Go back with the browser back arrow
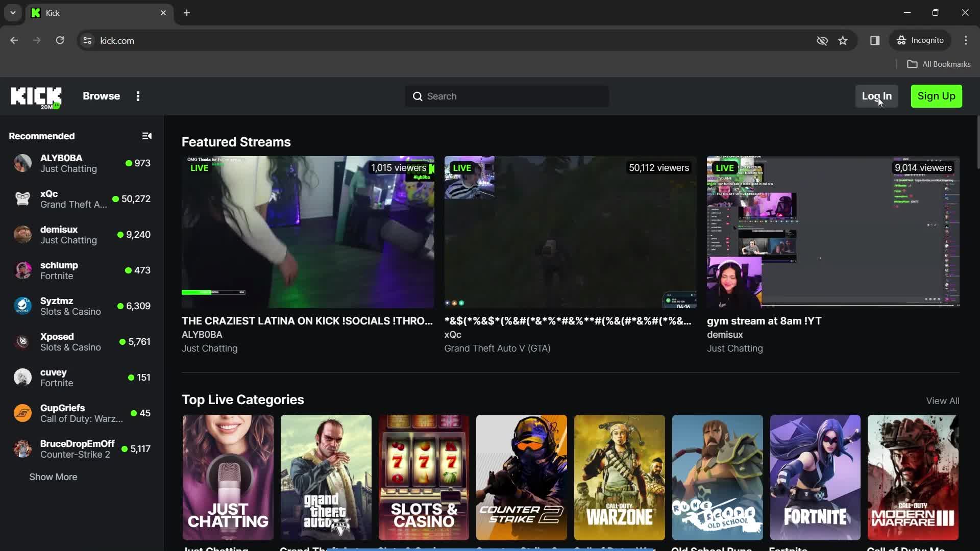 pos(14,40)
